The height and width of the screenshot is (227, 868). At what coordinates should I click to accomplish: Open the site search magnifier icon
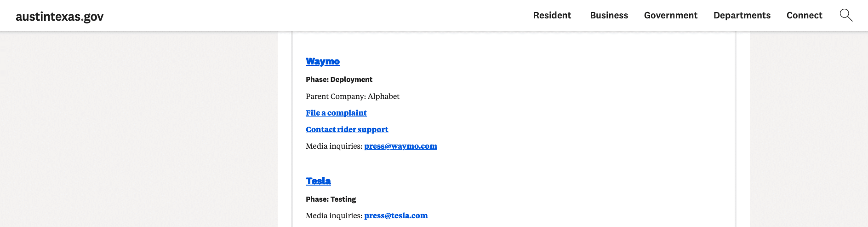point(846,15)
